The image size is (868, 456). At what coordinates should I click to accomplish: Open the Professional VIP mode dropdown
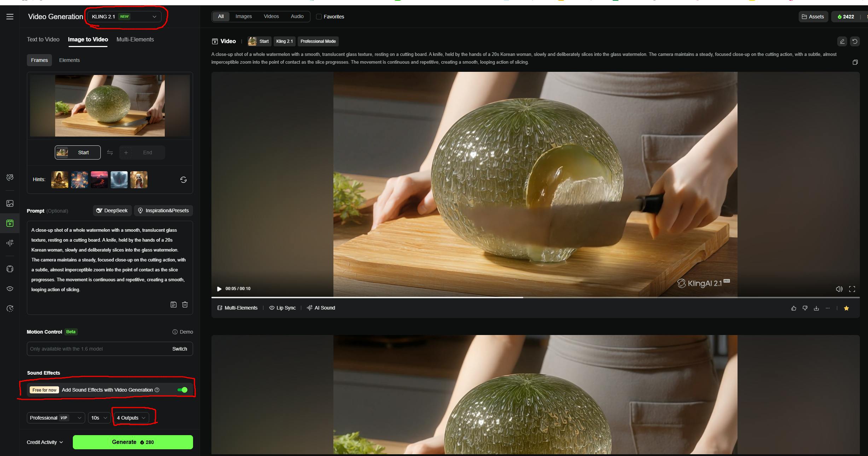pos(56,418)
